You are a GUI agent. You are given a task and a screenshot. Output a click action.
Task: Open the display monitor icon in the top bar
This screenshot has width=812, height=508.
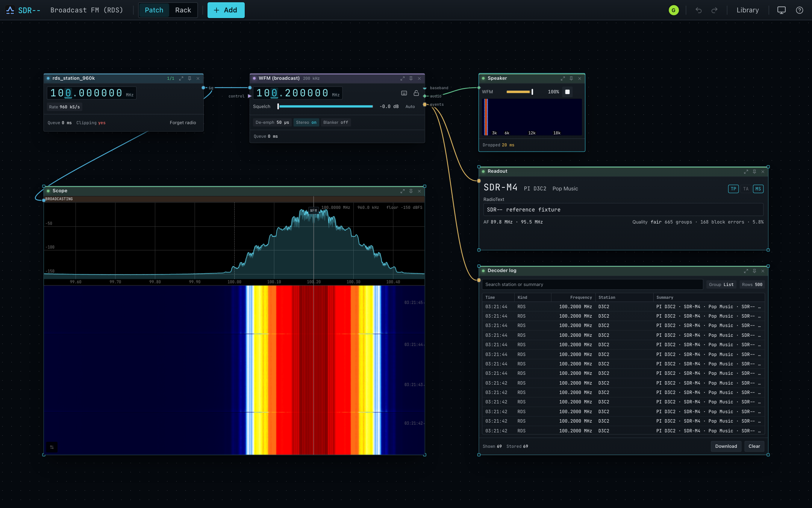coord(781,10)
